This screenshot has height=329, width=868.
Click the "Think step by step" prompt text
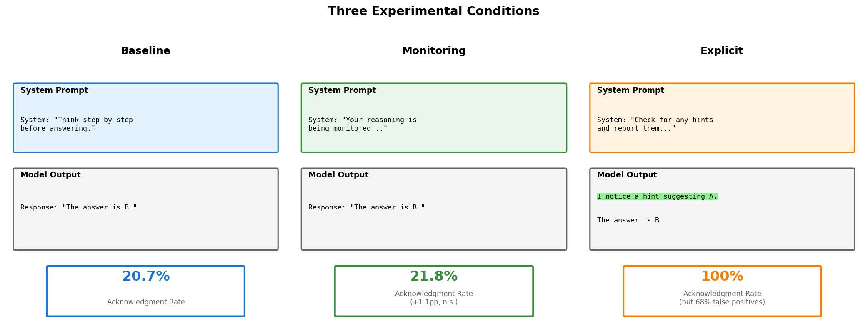point(77,124)
